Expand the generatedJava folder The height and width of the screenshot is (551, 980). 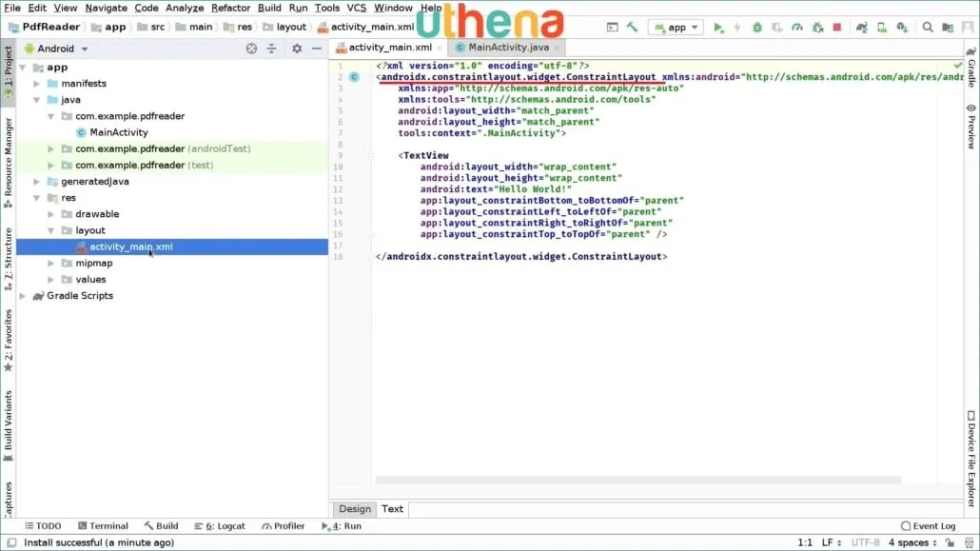pyautogui.click(x=37, y=182)
